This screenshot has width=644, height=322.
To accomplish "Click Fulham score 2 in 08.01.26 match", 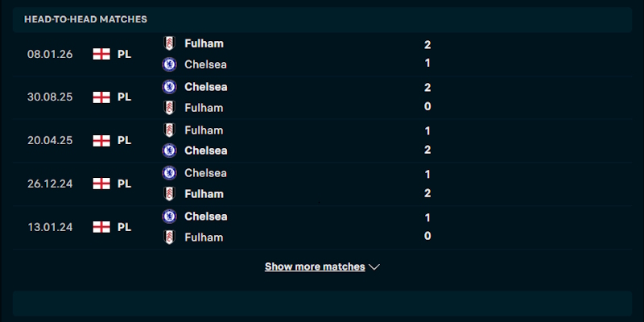I will coord(427,45).
